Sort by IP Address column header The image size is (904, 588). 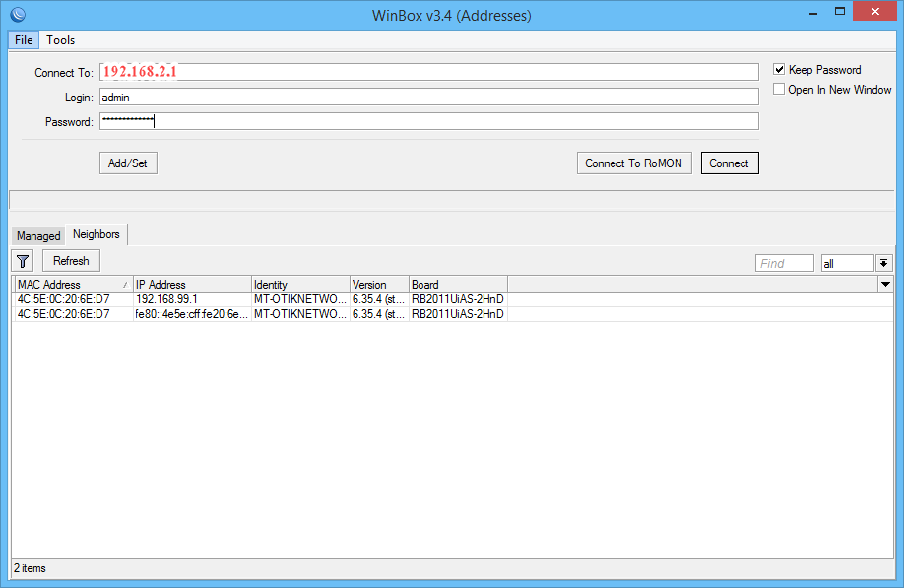(x=192, y=285)
